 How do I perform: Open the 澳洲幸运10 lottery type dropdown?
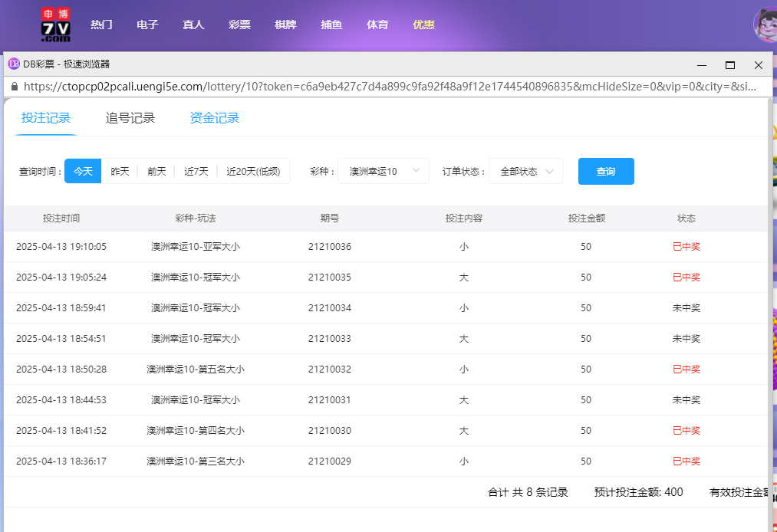pyautogui.click(x=384, y=171)
